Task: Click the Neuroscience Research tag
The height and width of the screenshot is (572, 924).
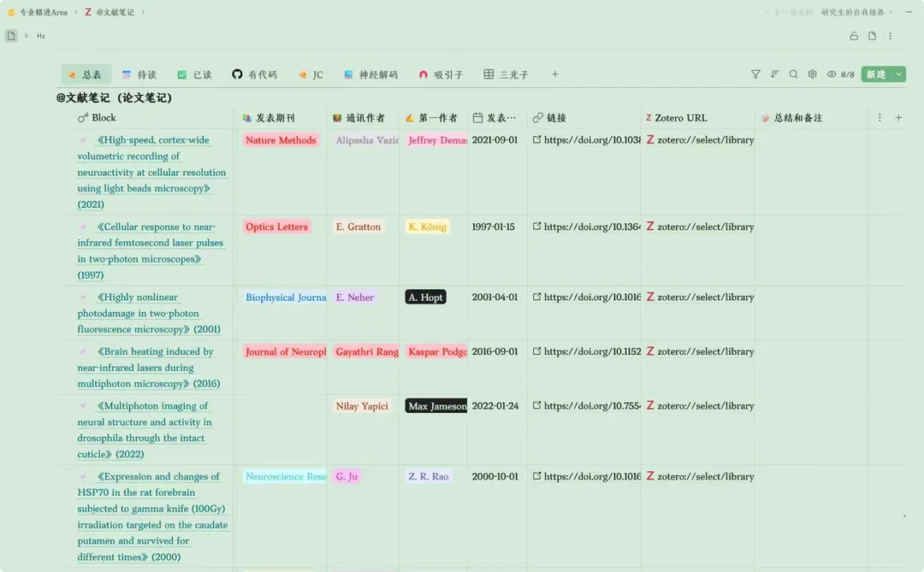Action: coord(285,476)
